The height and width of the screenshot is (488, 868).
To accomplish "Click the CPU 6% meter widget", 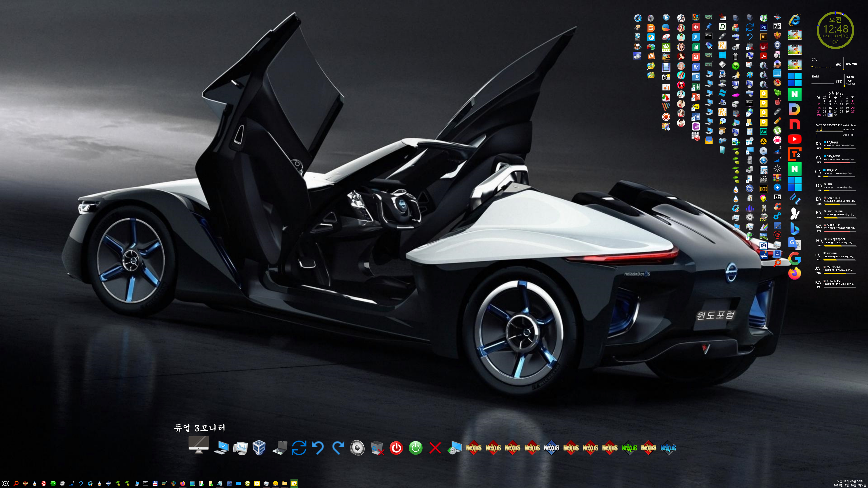I will pyautogui.click(x=834, y=63).
